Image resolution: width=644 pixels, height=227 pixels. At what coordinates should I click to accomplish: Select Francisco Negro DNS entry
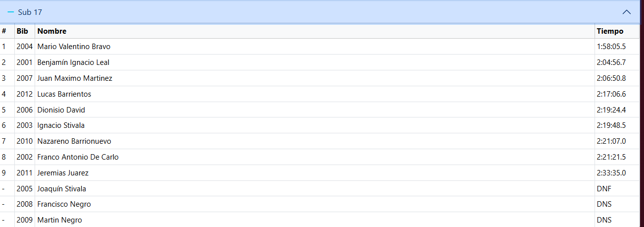coord(320,204)
